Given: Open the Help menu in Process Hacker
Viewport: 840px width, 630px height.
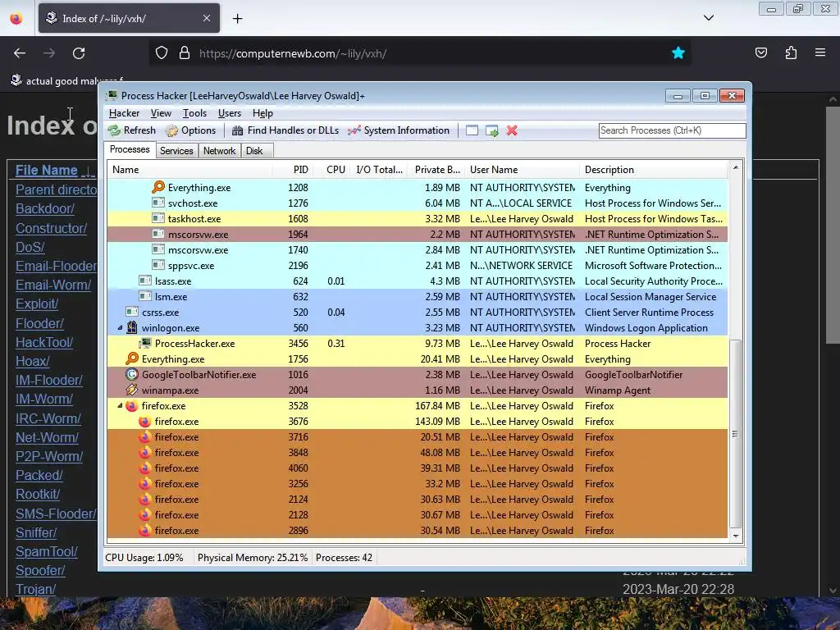Looking at the screenshot, I should pyautogui.click(x=262, y=113).
